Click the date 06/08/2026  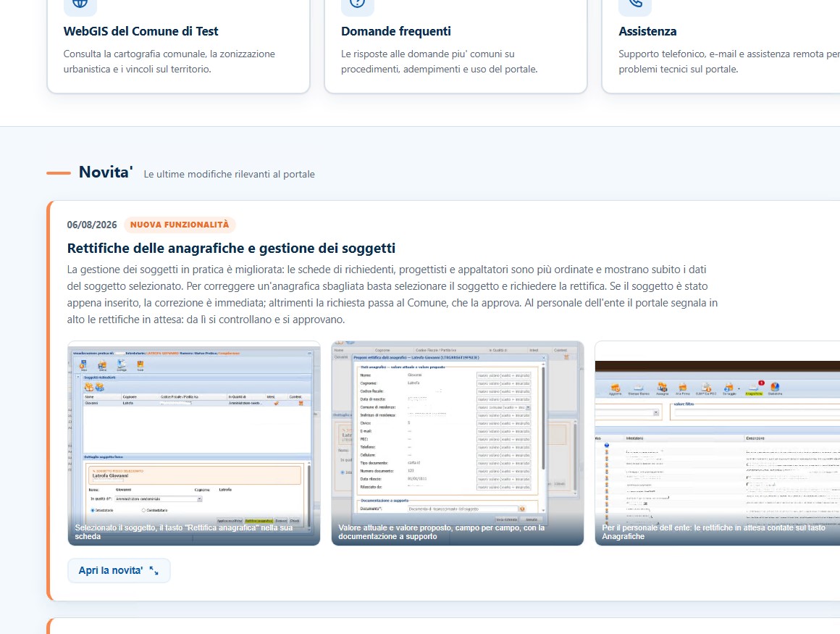92,225
